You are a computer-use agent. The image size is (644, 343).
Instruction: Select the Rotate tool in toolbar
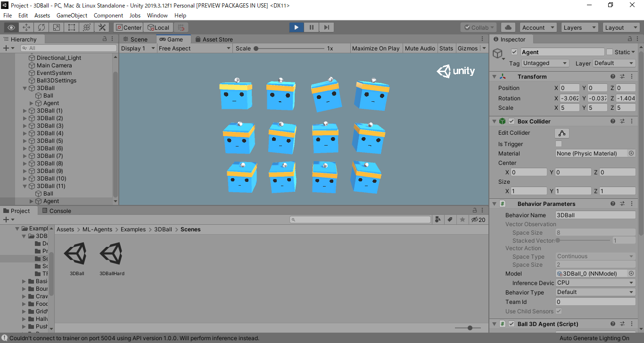point(41,27)
